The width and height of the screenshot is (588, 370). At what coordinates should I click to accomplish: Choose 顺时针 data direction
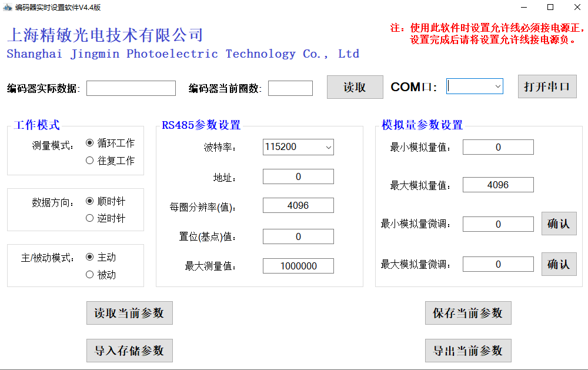click(x=90, y=201)
